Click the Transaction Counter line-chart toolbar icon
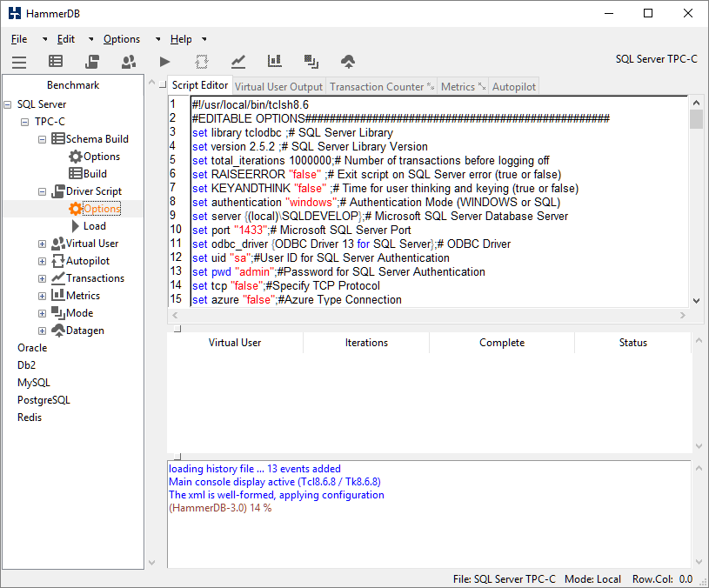 [238, 62]
